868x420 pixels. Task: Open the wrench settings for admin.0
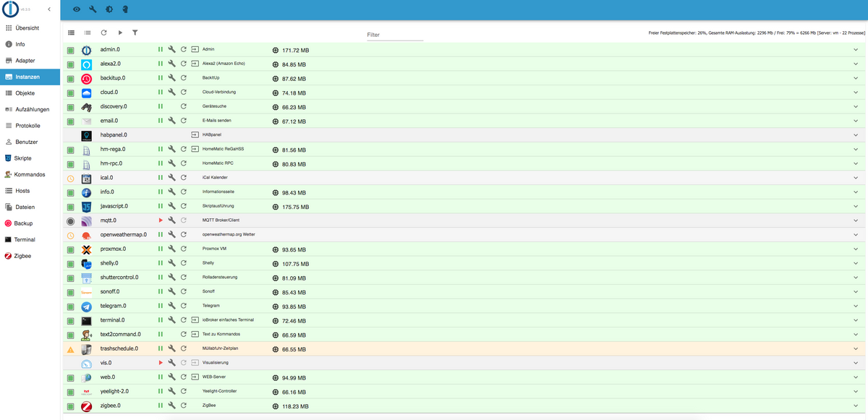172,49
